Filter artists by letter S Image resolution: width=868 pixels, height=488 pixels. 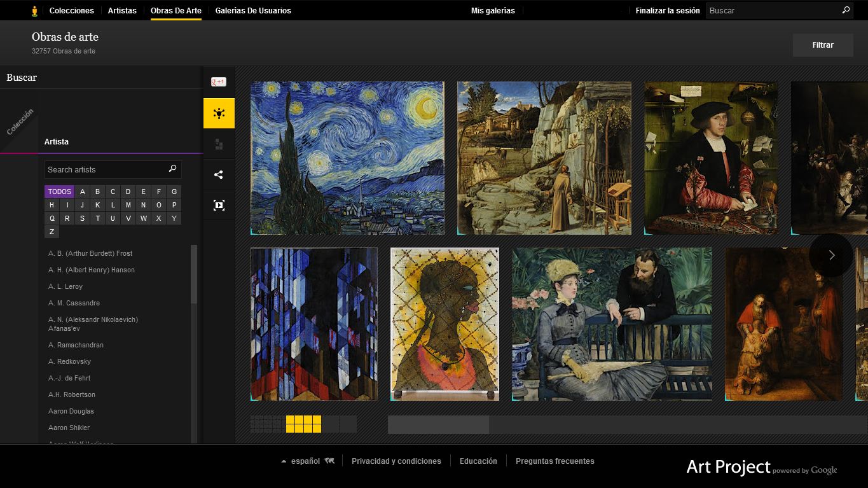(83, 218)
